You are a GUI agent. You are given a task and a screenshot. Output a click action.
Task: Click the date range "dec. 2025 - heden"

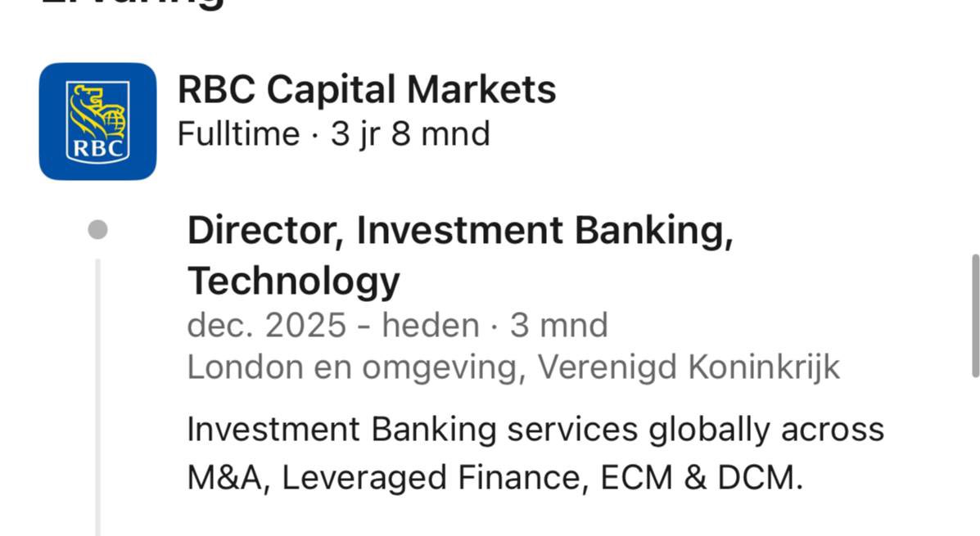pos(332,326)
